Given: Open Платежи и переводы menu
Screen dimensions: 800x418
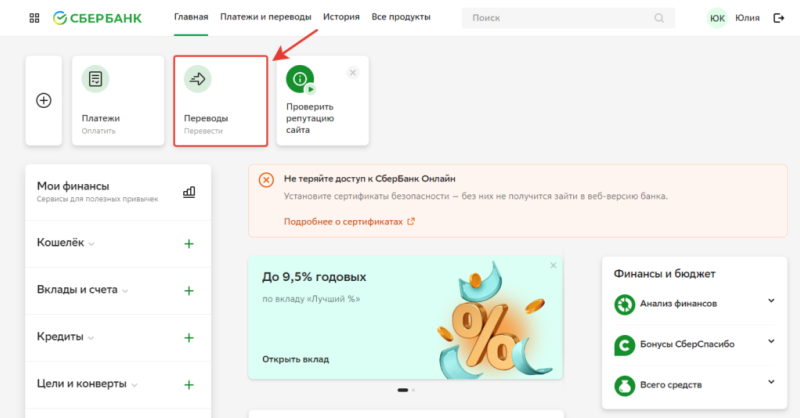Looking at the screenshot, I should tap(266, 17).
